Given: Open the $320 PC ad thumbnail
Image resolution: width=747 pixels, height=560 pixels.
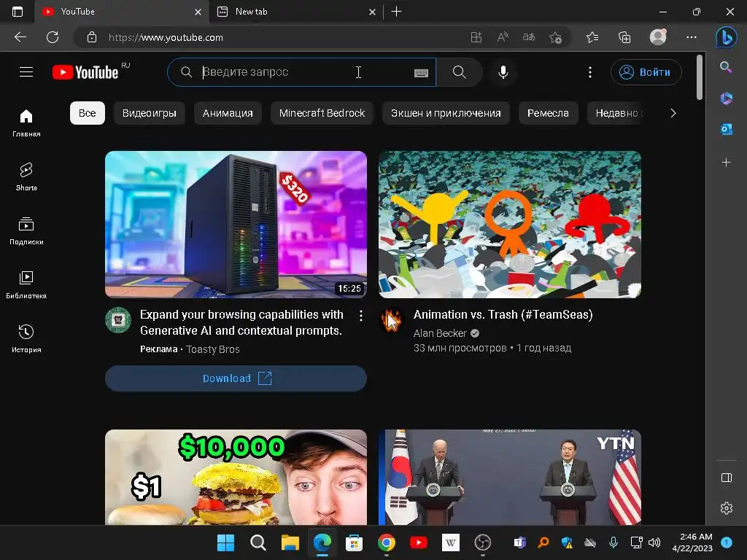Looking at the screenshot, I should (236, 225).
